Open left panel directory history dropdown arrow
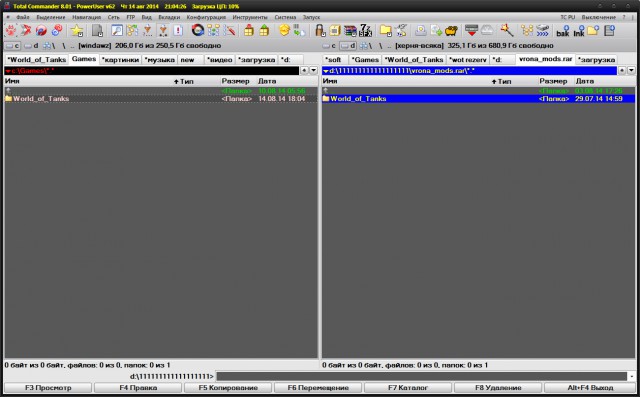Screen dimensions: 640x397 click(x=313, y=71)
